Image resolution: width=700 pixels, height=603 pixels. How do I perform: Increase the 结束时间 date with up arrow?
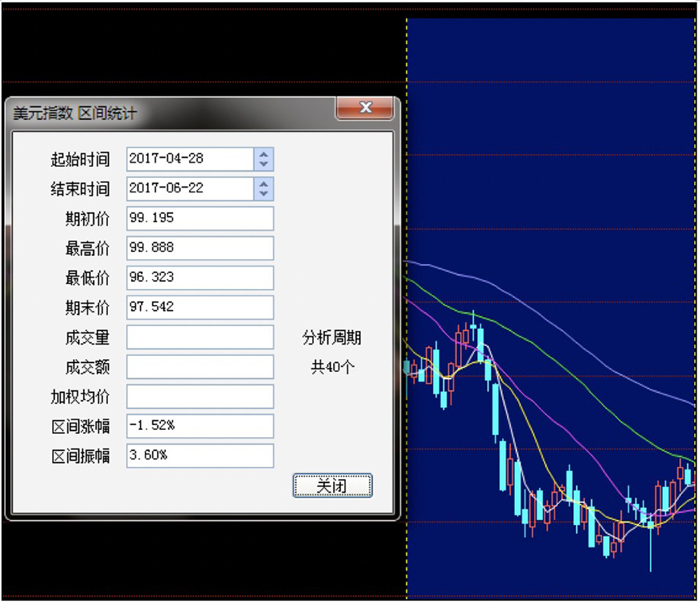pos(264,184)
